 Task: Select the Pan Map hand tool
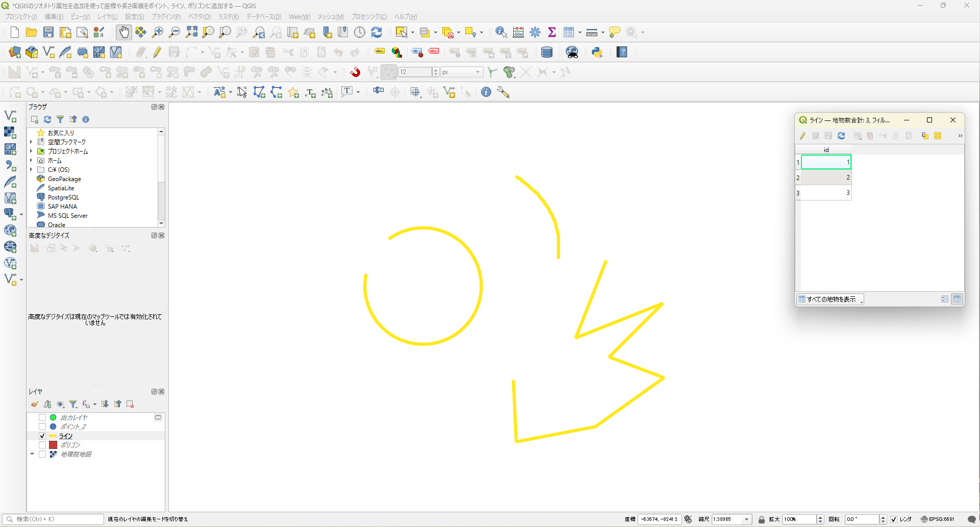(x=123, y=32)
